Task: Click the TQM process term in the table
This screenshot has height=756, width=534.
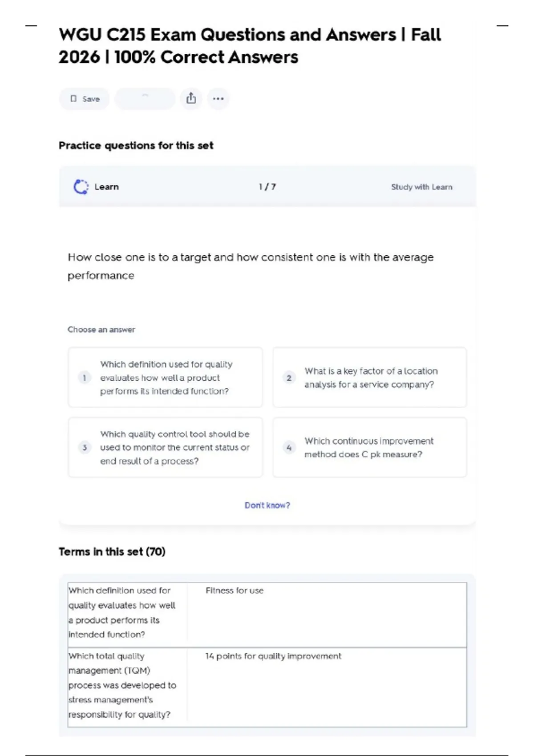Action: (122, 685)
